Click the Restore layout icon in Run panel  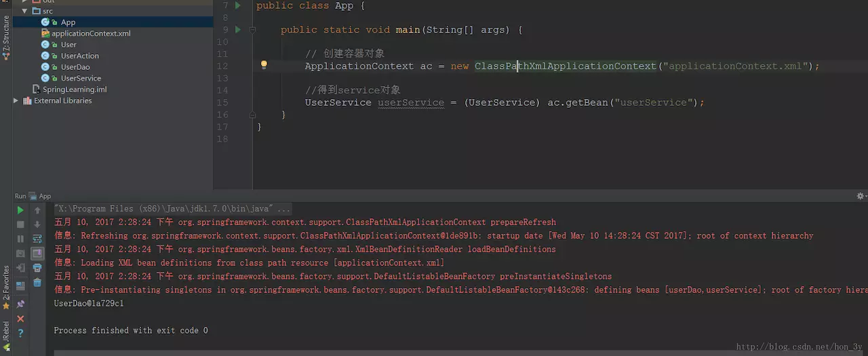[x=20, y=285]
